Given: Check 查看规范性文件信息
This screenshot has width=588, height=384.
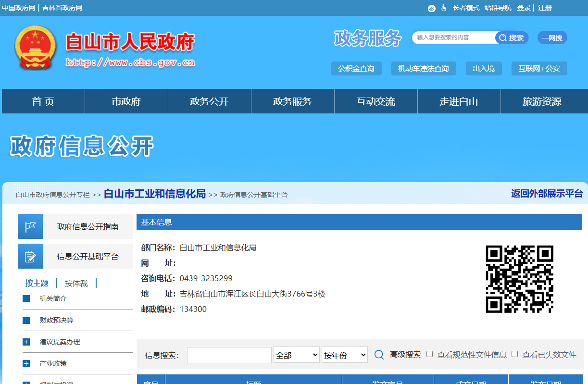Looking at the screenshot, I should pyautogui.click(x=429, y=354).
